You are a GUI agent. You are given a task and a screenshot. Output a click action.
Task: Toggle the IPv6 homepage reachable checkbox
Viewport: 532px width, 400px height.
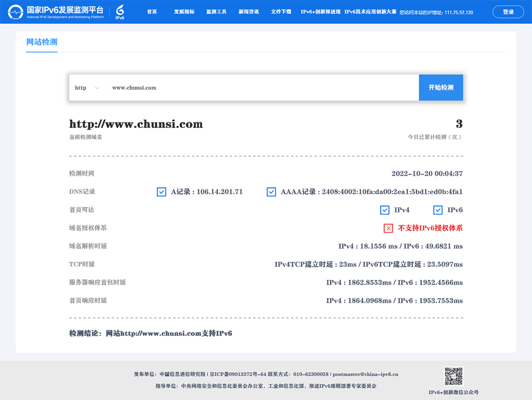438,210
